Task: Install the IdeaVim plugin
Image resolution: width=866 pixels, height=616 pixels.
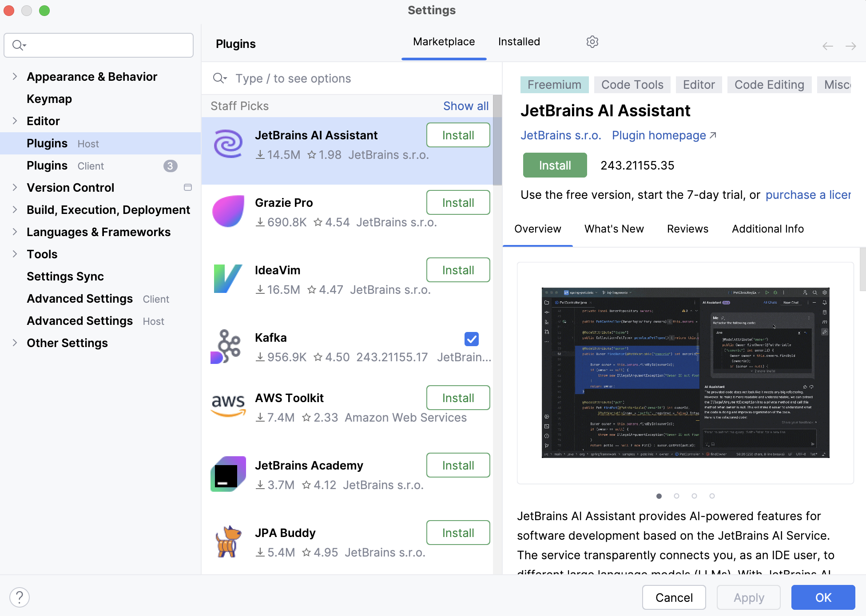Action: pyautogui.click(x=458, y=270)
